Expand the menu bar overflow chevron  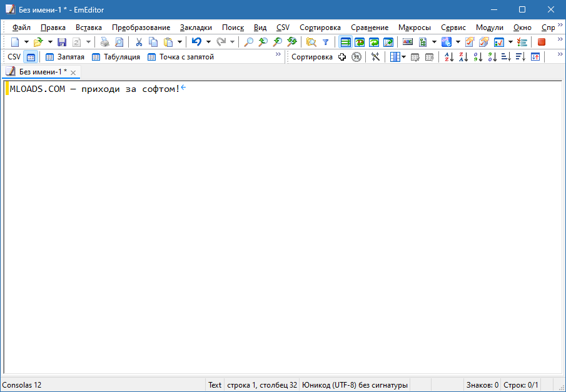[560, 25]
